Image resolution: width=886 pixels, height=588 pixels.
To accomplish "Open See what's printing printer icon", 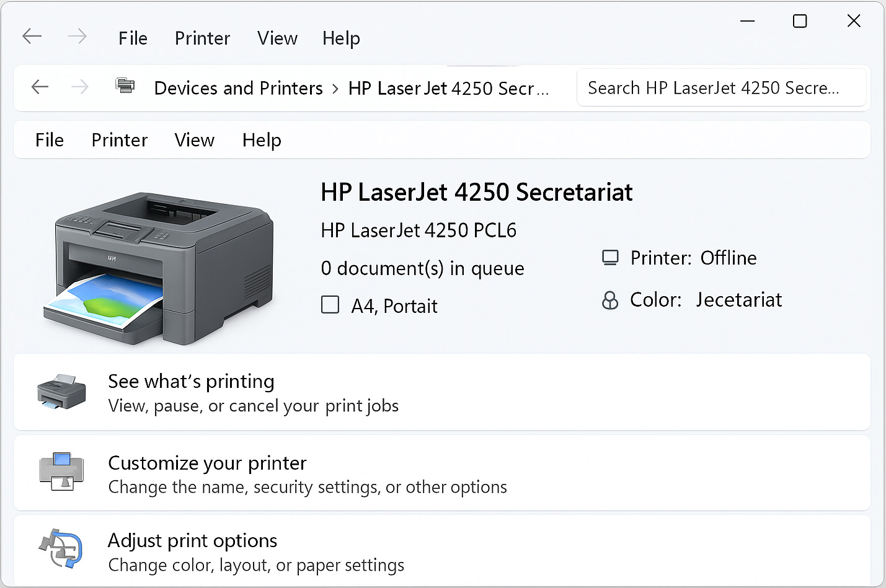I will click(x=61, y=392).
